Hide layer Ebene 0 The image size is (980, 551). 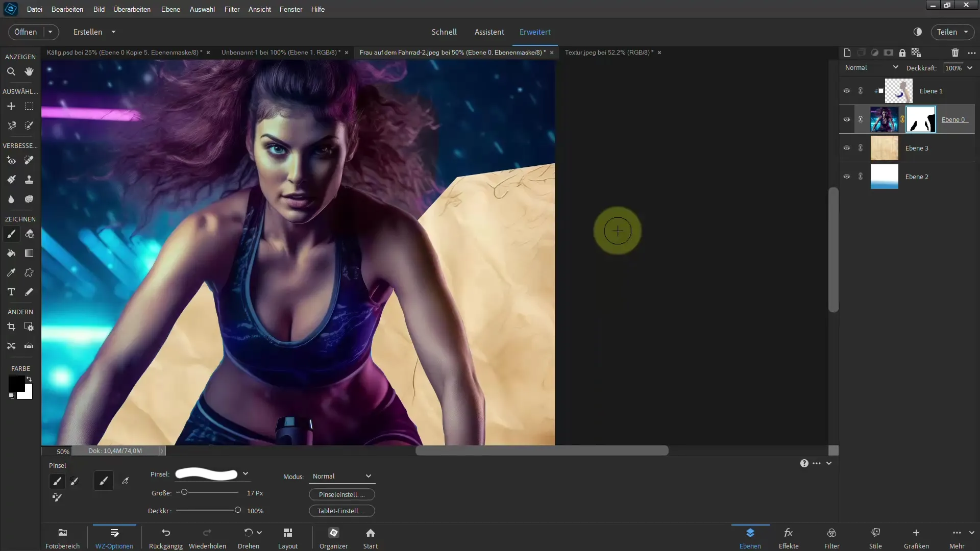[x=847, y=119]
